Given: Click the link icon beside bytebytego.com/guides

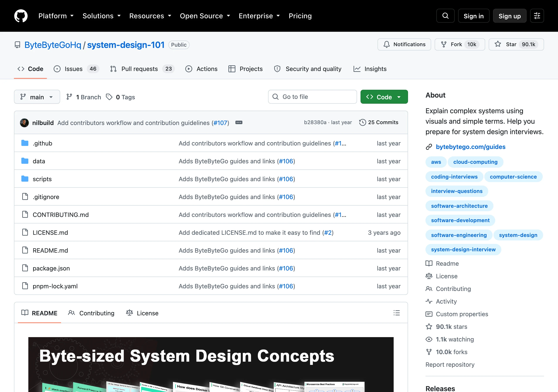Looking at the screenshot, I should (x=429, y=147).
